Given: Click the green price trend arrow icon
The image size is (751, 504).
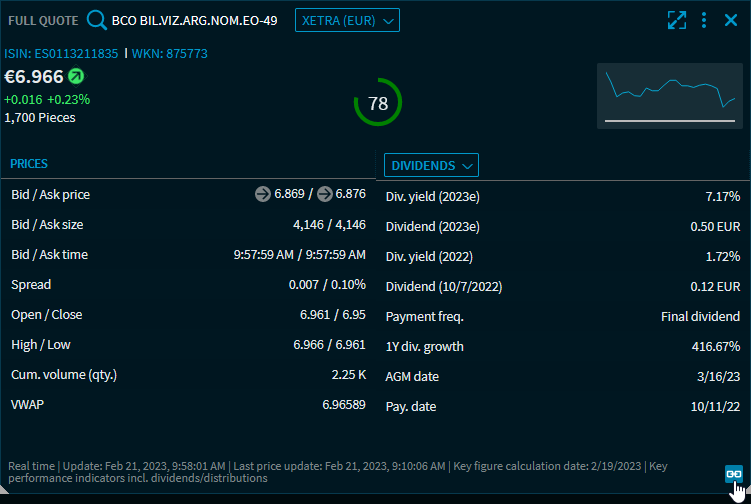Looking at the screenshot, I should pyautogui.click(x=77, y=77).
